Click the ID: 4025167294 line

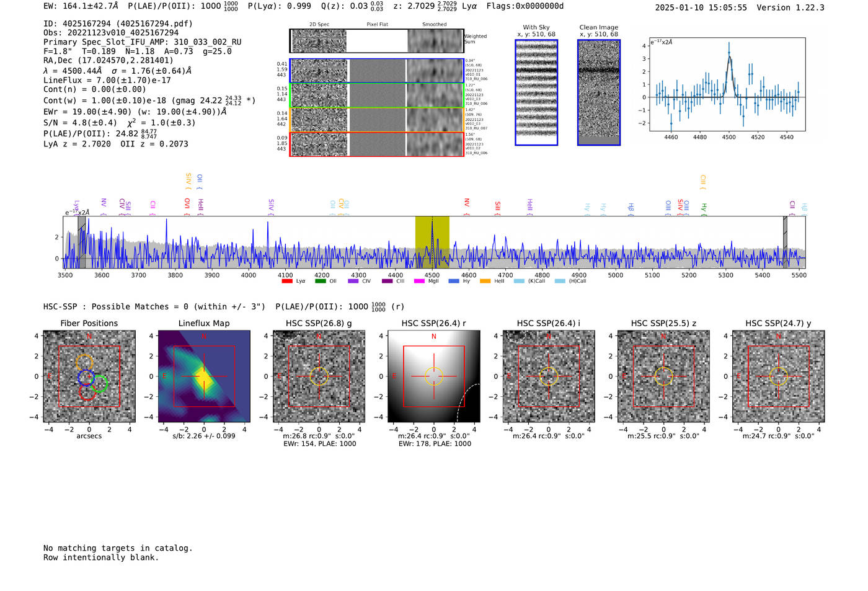click(x=118, y=24)
